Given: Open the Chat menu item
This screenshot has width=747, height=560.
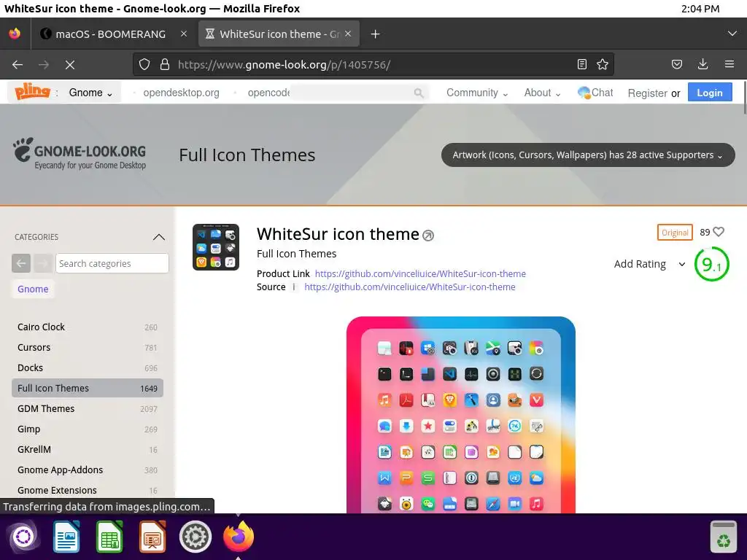Looking at the screenshot, I should tap(595, 93).
